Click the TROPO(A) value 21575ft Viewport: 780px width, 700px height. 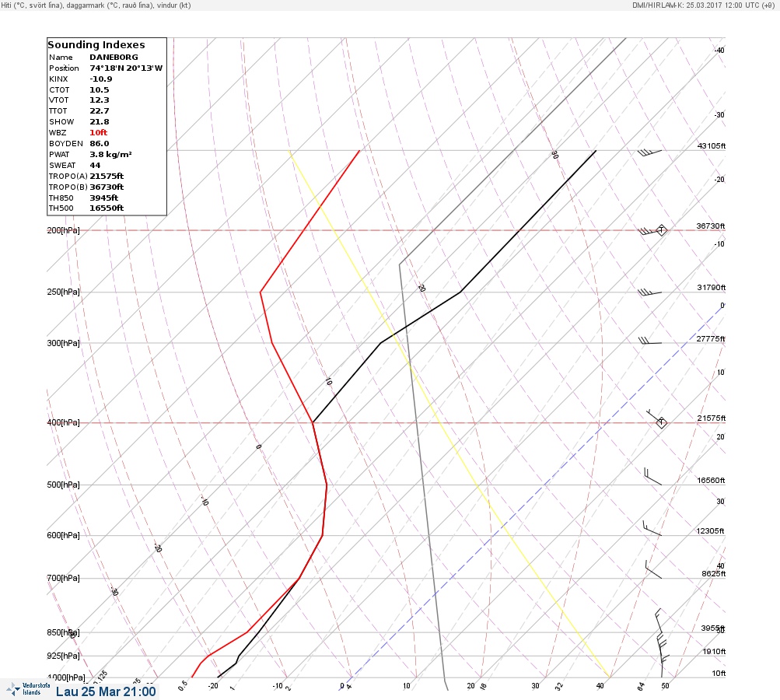pos(107,176)
